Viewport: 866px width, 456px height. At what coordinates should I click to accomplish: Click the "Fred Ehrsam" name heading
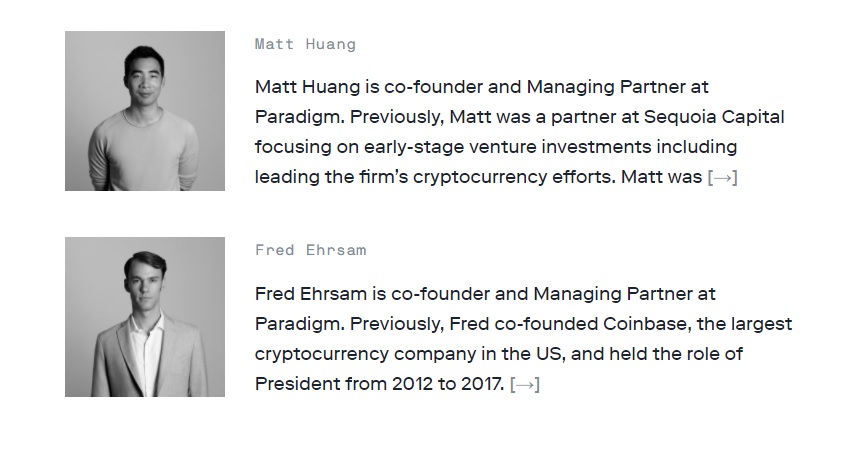coord(311,250)
